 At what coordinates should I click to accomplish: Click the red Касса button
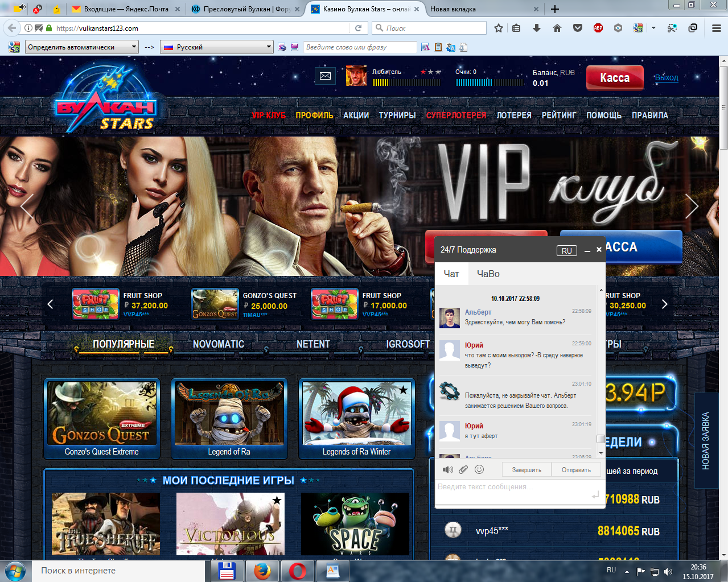coord(615,78)
